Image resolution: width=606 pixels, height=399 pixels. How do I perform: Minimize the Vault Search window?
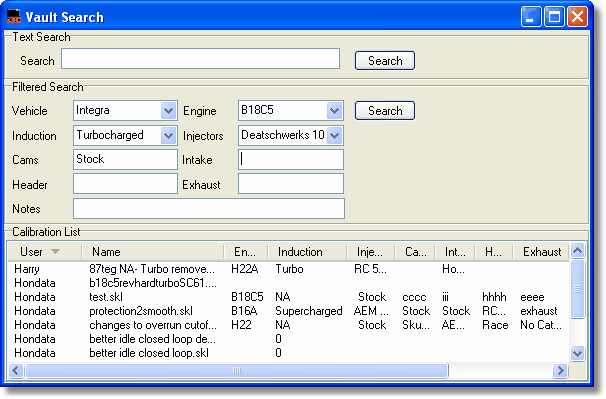pos(531,17)
